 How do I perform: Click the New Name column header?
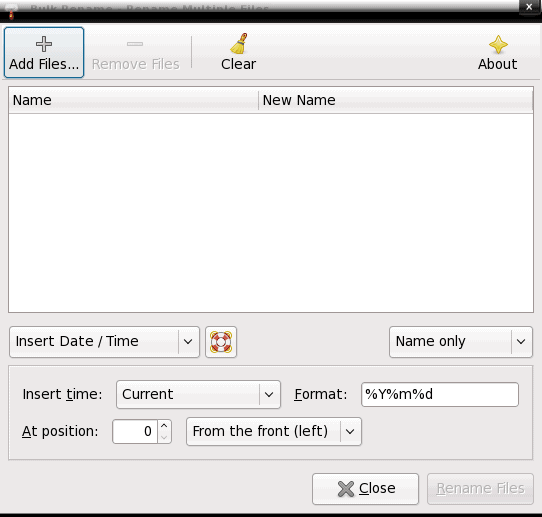click(395, 100)
